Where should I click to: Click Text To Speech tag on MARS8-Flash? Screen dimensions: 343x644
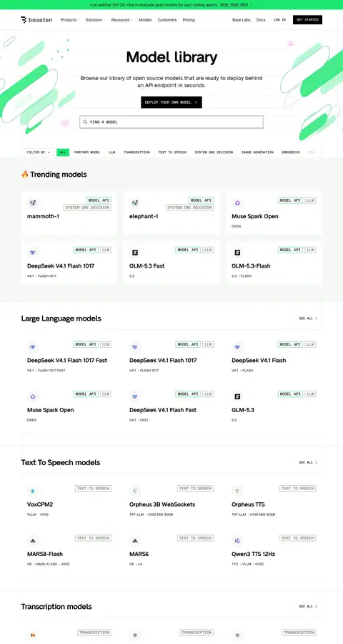point(93,538)
